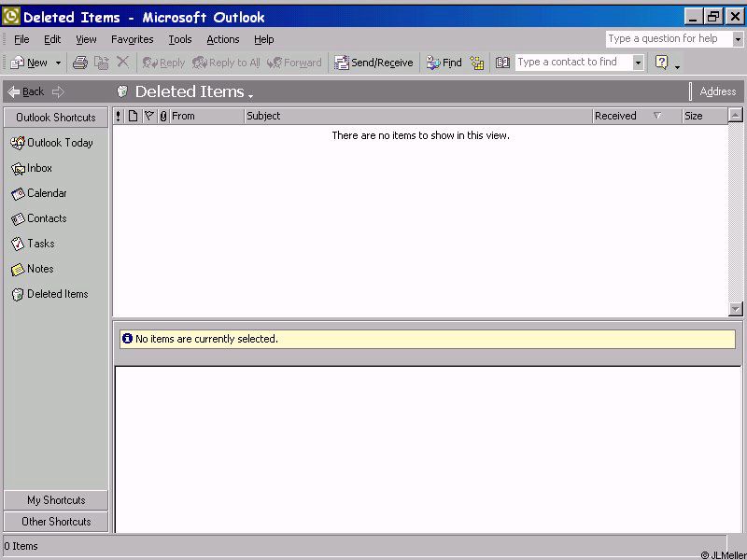This screenshot has width=747, height=560.
Task: Click the Outlook icon in title bar
Action: coord(11,17)
